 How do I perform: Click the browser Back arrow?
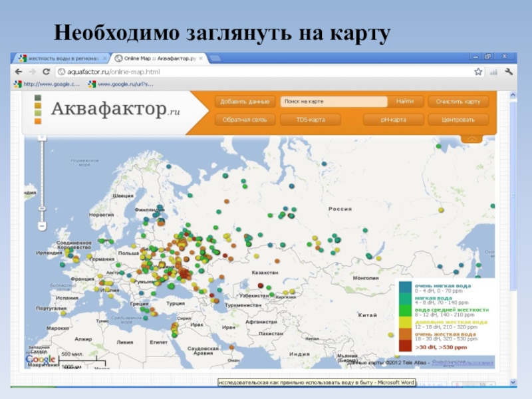(x=19, y=71)
